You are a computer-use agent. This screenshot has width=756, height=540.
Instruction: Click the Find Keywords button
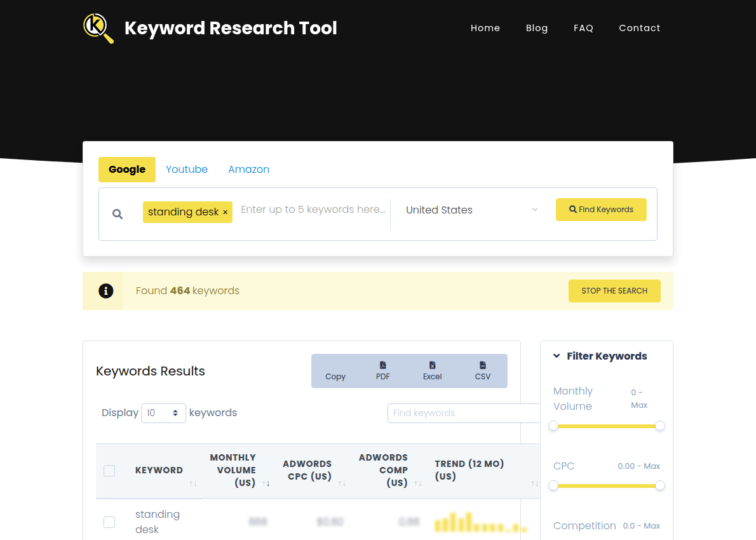[x=601, y=210]
